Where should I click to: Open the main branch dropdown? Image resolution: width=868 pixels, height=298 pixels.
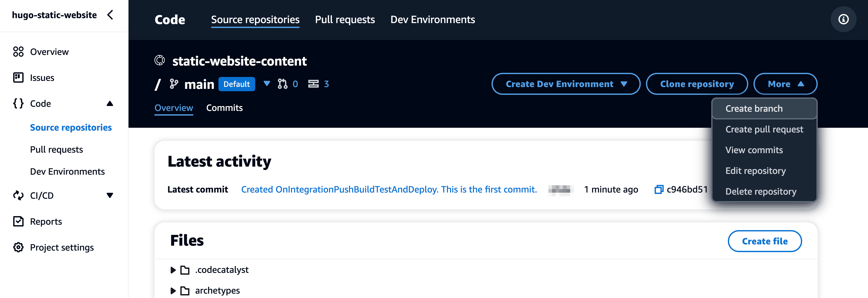(x=267, y=84)
